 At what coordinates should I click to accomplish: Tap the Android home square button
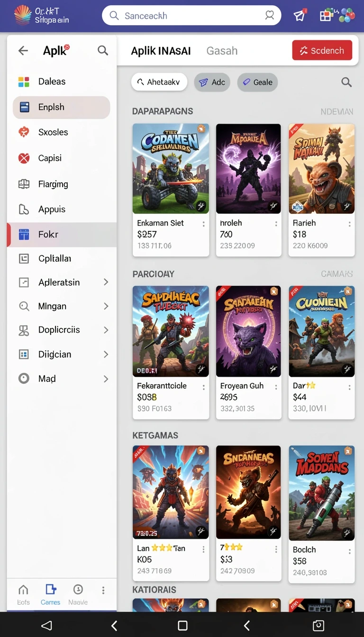(x=182, y=626)
